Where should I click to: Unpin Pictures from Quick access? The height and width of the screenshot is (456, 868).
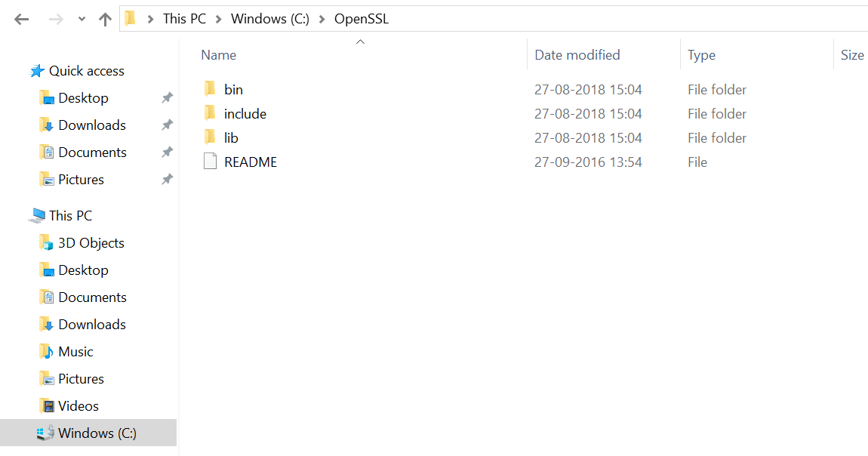[x=167, y=179]
